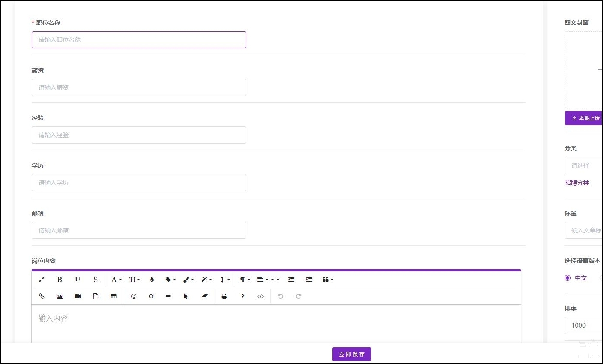Viewport: 604px width, 364px height.
Task: Select the 中文 language radio button
Action: point(568,278)
